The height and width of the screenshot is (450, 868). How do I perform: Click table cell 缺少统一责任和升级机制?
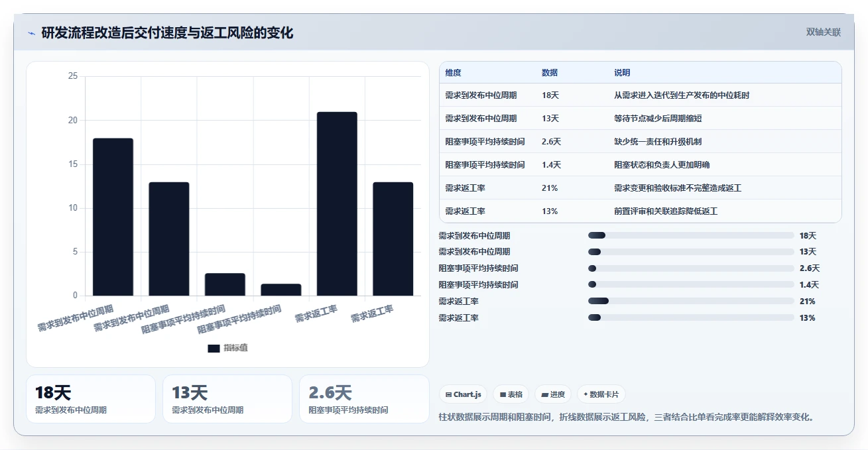tap(658, 142)
